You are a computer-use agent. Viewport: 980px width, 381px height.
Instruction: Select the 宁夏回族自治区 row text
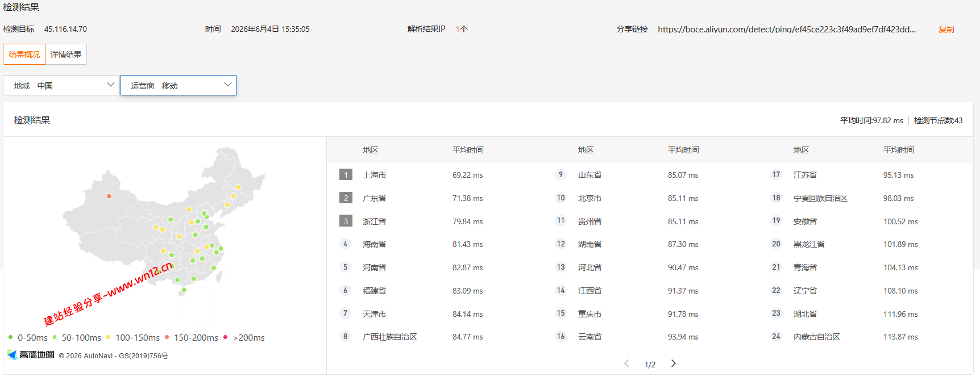821,198
